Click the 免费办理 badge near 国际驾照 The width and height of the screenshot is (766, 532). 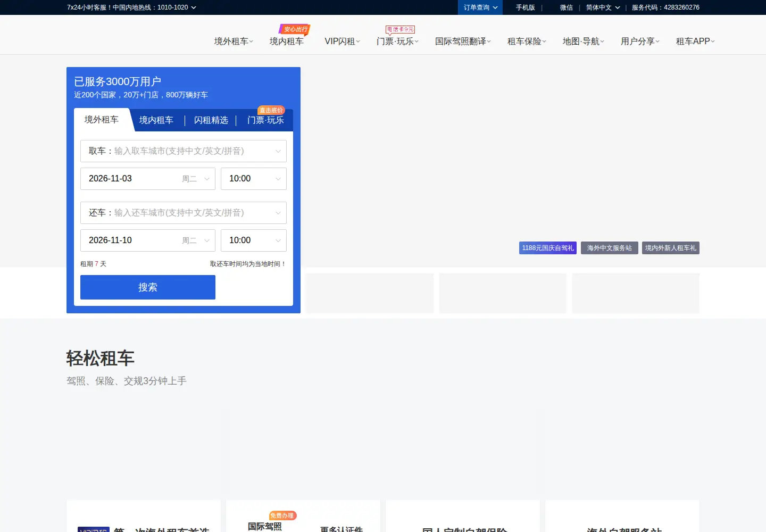[282, 516]
